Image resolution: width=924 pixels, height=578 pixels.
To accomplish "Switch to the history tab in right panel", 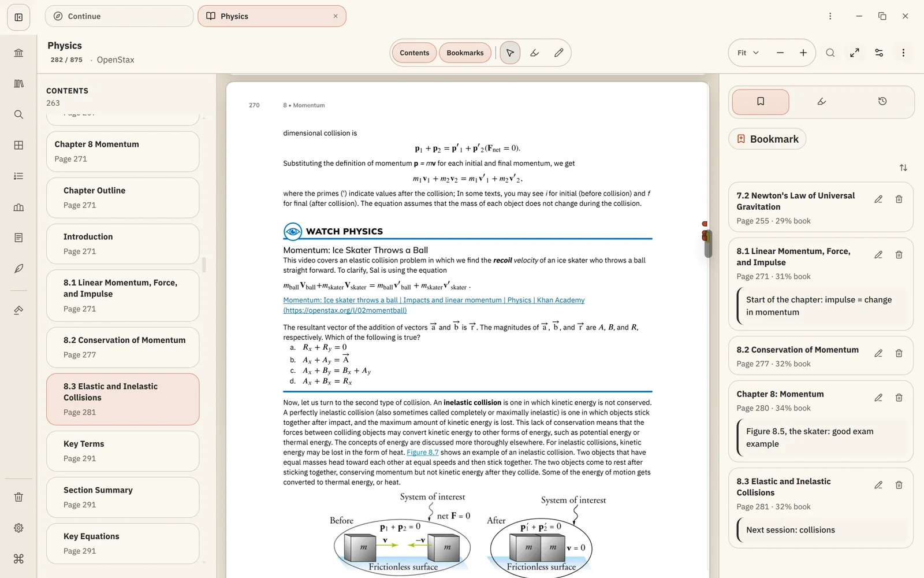I will click(882, 102).
